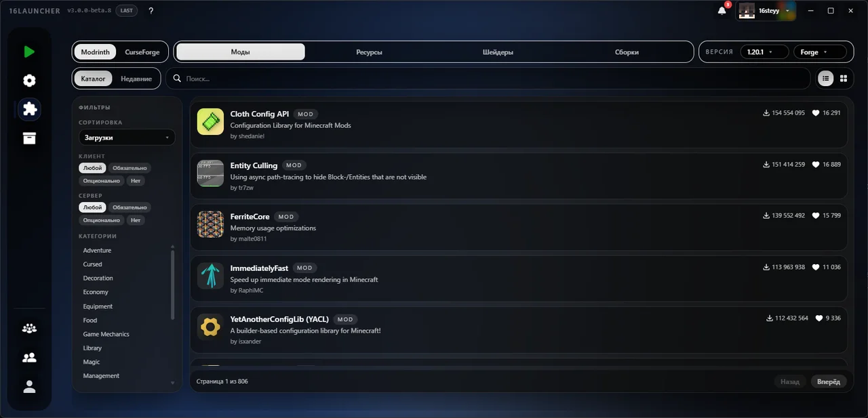This screenshot has width=868, height=418.
Task: Click the search magnifier icon
Action: [177, 79]
